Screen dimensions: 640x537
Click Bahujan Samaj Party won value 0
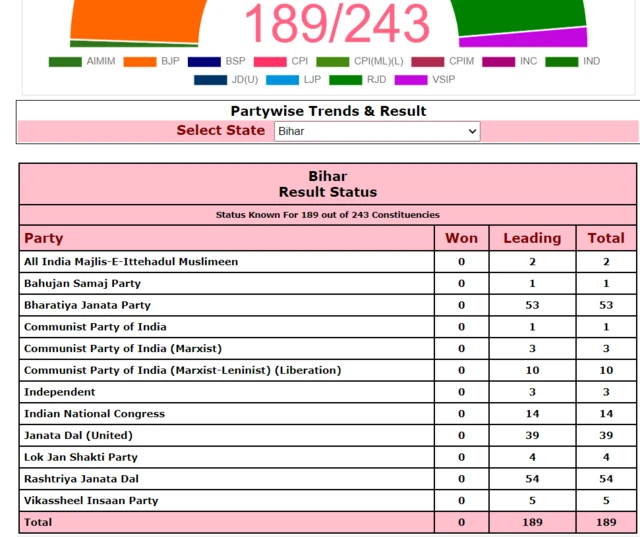point(461,284)
